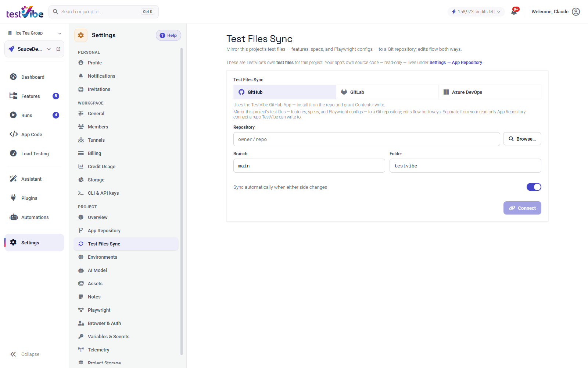Screen dimensions: 588x368
Task: Open the notifications bell icon
Action: (x=514, y=12)
